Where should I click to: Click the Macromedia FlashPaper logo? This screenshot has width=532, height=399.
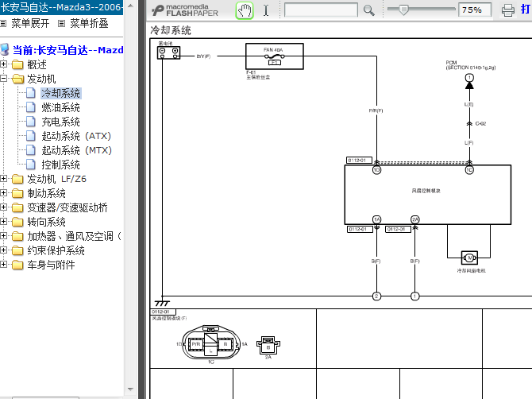(x=185, y=10)
